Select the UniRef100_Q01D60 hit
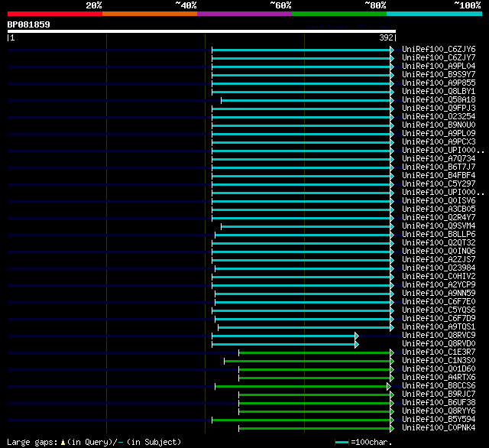 click(x=439, y=369)
